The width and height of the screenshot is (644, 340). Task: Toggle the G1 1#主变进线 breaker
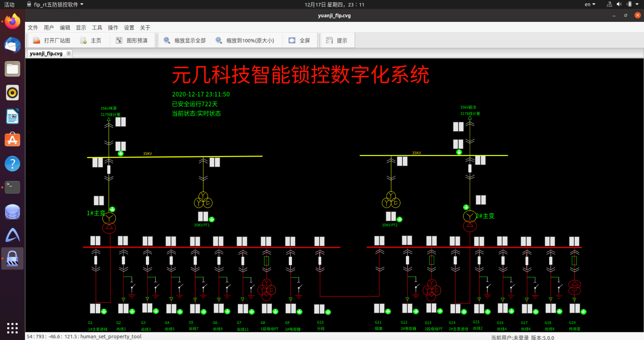click(x=96, y=260)
